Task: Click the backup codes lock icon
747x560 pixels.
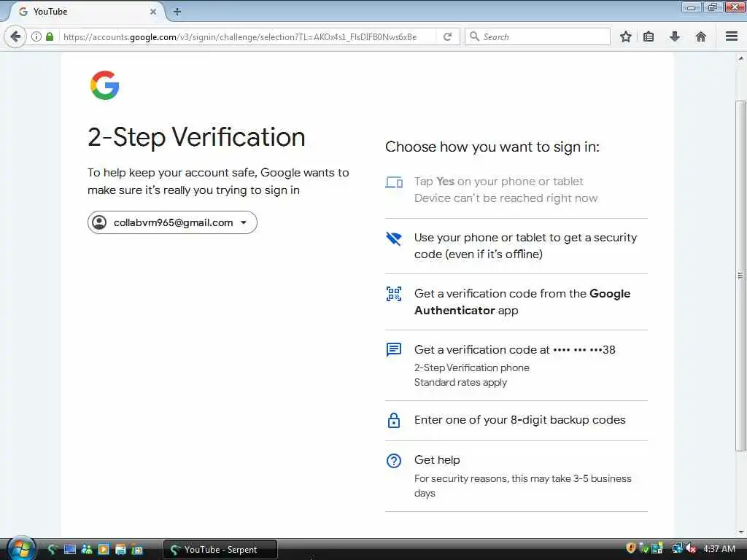Action: click(394, 421)
